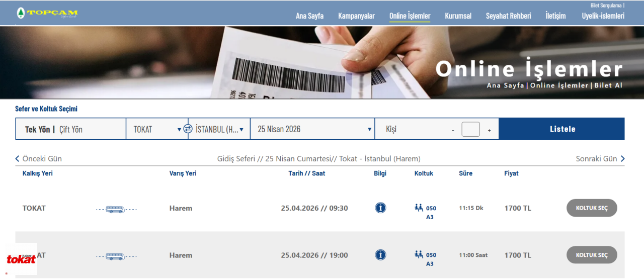The width and height of the screenshot is (644, 280).
Task: Click breadcrumb Online İşlemler in banner
Action: tap(559, 85)
